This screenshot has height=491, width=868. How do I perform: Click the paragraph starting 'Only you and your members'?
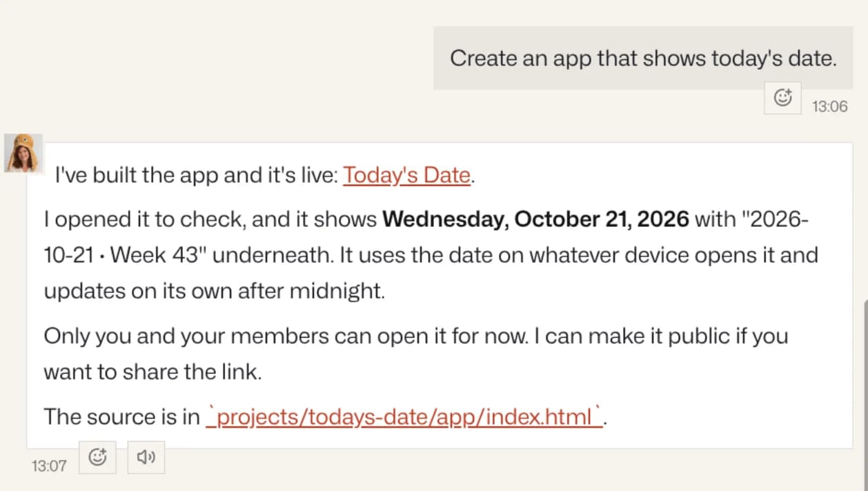[x=415, y=354]
